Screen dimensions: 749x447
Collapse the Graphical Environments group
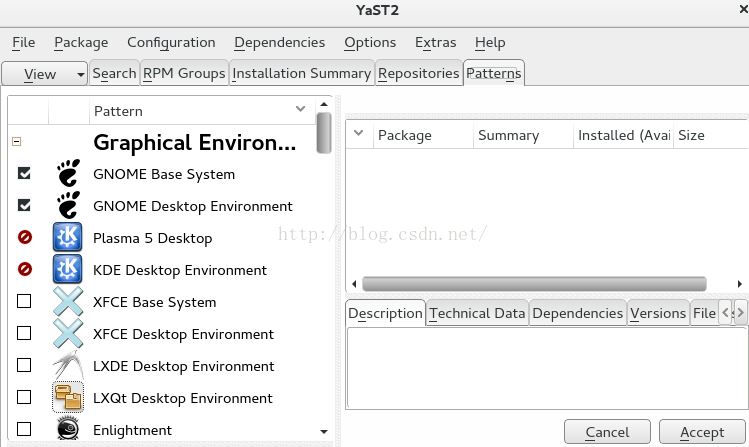tap(16, 141)
